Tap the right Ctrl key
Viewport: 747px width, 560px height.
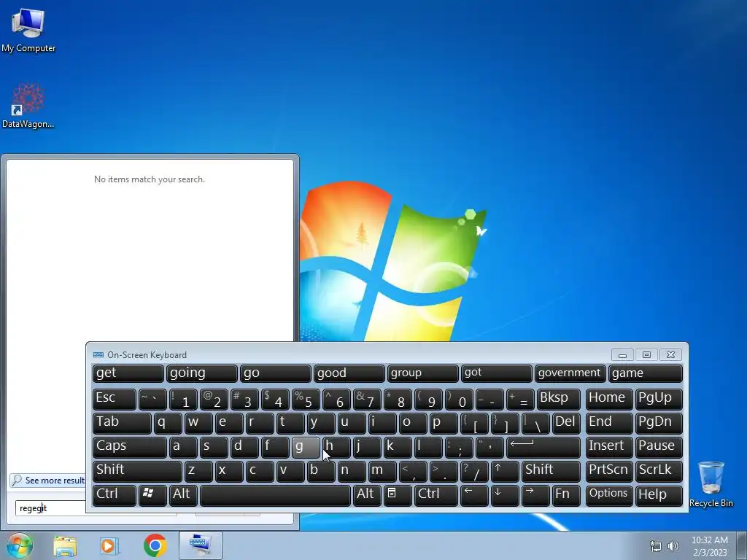(436, 495)
